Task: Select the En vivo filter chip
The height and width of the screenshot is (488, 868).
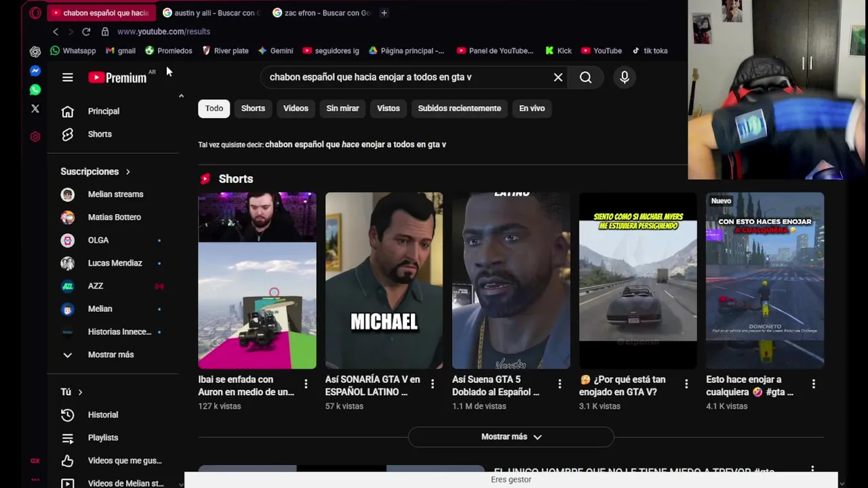Action: coord(532,108)
